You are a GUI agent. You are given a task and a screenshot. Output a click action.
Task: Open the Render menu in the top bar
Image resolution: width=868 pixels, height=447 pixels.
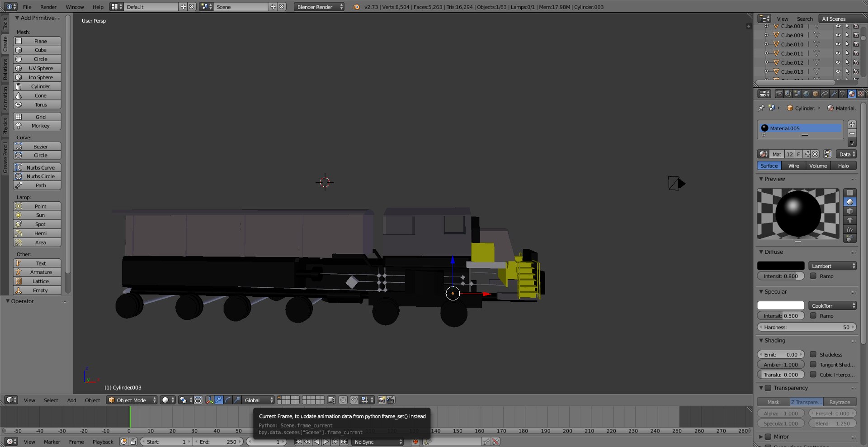point(48,7)
